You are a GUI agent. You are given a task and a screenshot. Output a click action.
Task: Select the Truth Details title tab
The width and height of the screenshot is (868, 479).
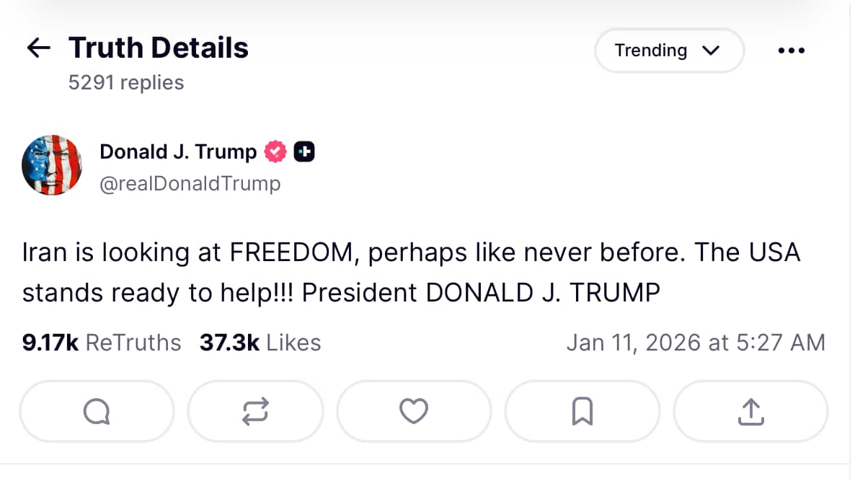click(x=158, y=47)
